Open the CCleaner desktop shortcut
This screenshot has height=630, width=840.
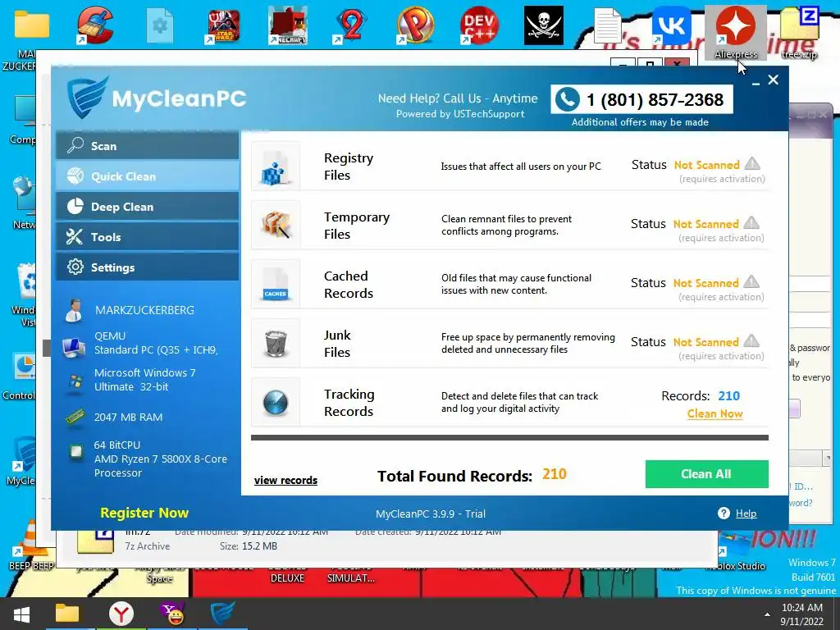(x=95, y=25)
